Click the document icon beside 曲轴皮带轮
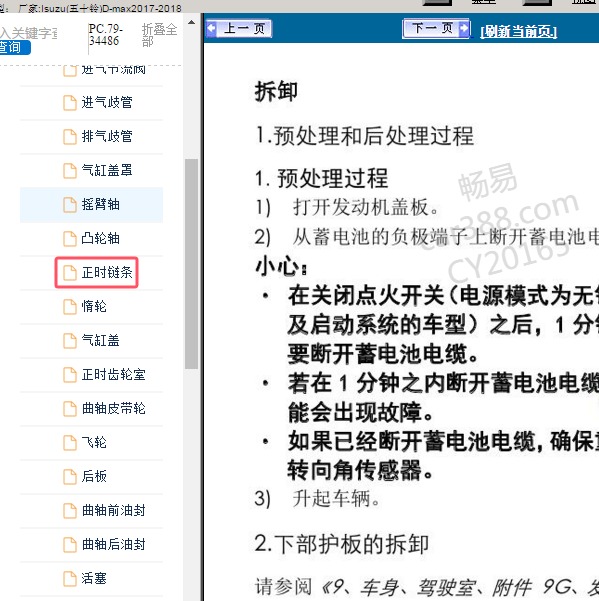 (x=70, y=409)
